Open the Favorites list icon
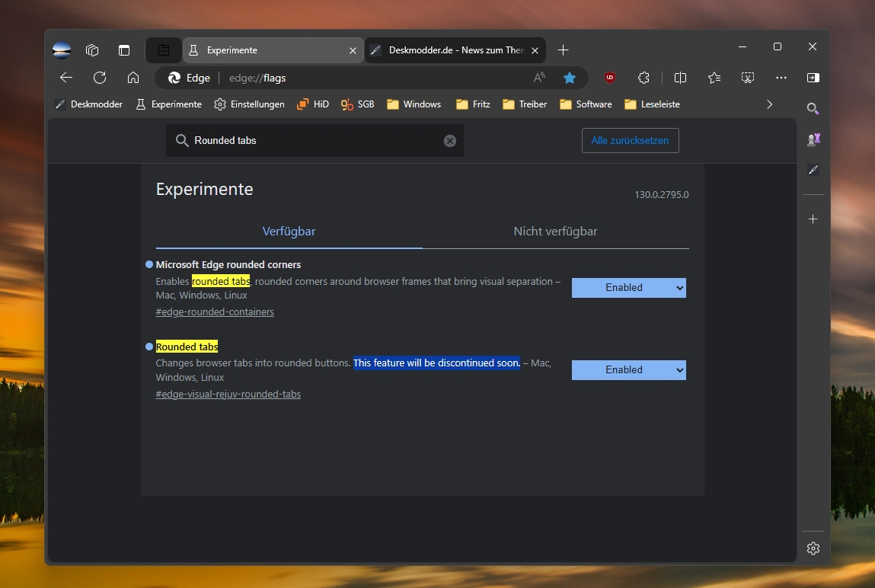This screenshot has width=875, height=588. pos(714,78)
